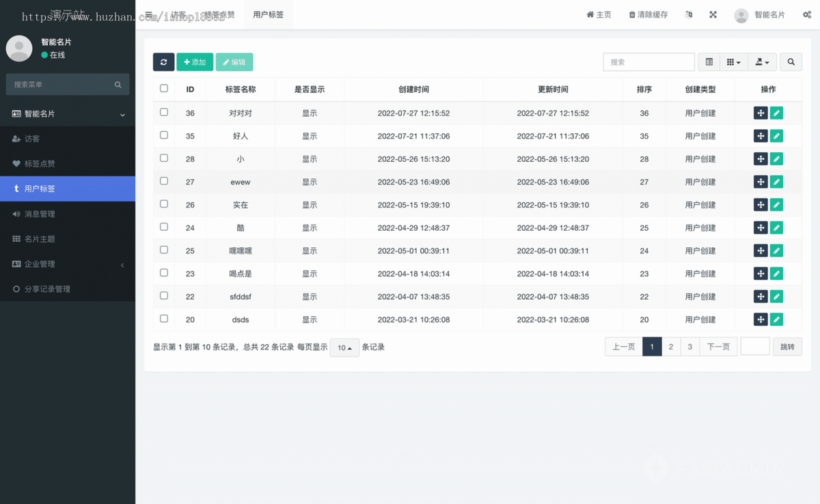Screen dimensions: 820x504
Task: Click the plus icon in row ID 22's operations column
Action: point(761,296)
